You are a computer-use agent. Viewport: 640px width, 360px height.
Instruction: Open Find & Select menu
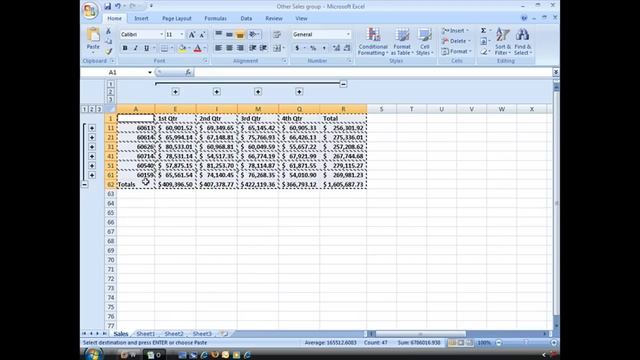522,42
